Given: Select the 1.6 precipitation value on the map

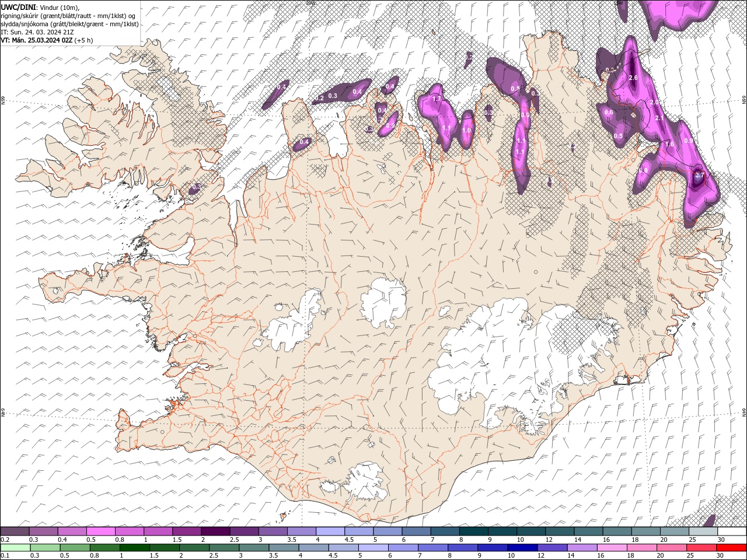Looking at the screenshot, I should [670, 144].
